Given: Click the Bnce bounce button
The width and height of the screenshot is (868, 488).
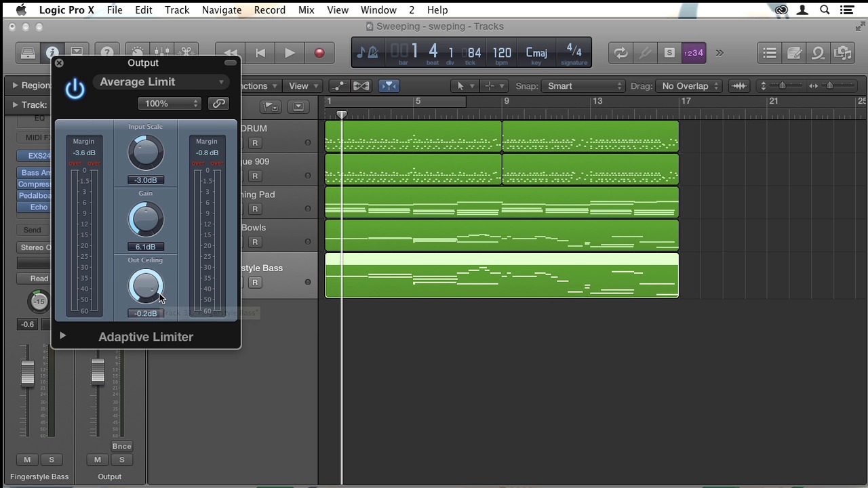Looking at the screenshot, I should tap(121, 446).
